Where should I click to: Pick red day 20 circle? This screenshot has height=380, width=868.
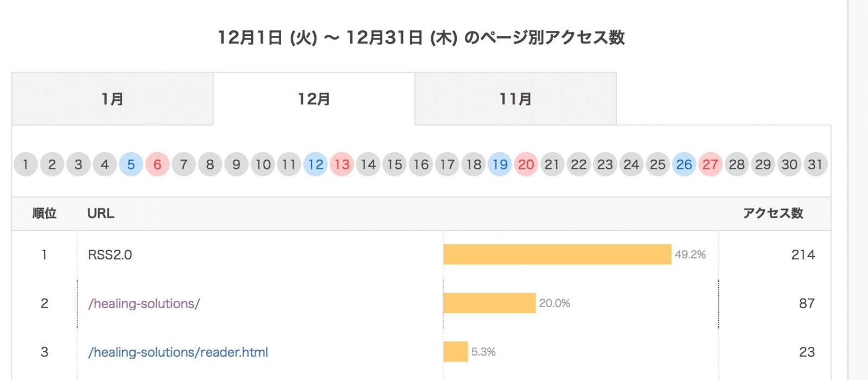[526, 164]
